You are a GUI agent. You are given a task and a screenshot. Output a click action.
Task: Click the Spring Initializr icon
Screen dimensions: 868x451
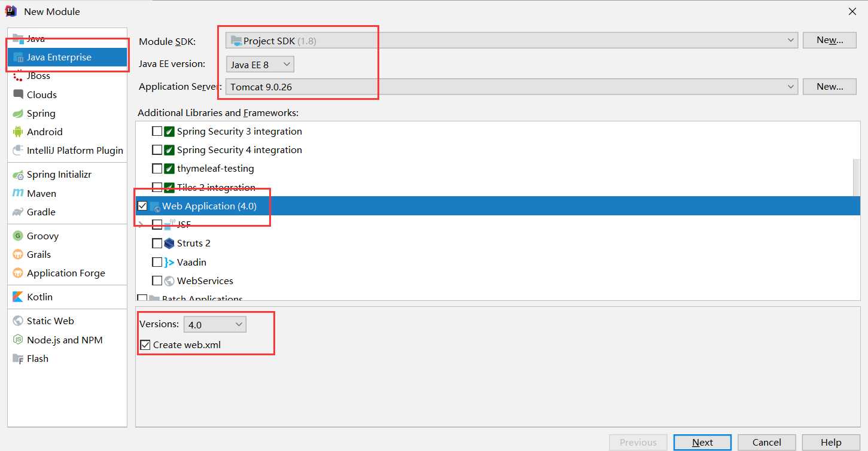tap(18, 175)
